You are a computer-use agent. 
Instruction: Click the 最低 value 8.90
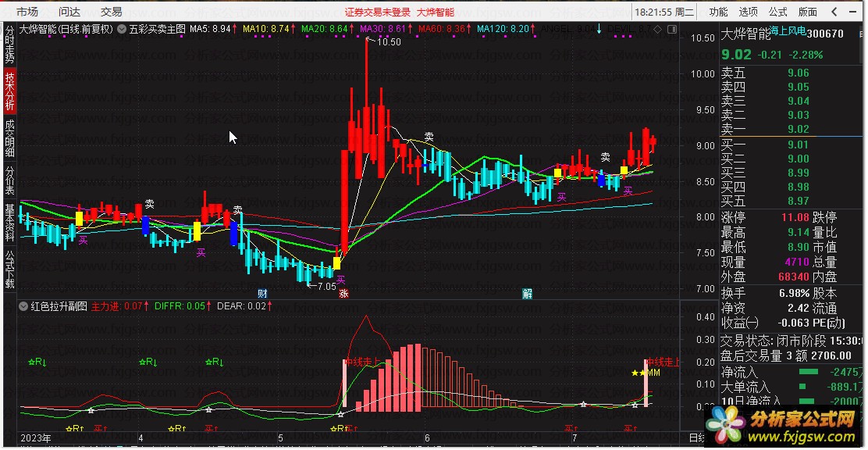798,247
